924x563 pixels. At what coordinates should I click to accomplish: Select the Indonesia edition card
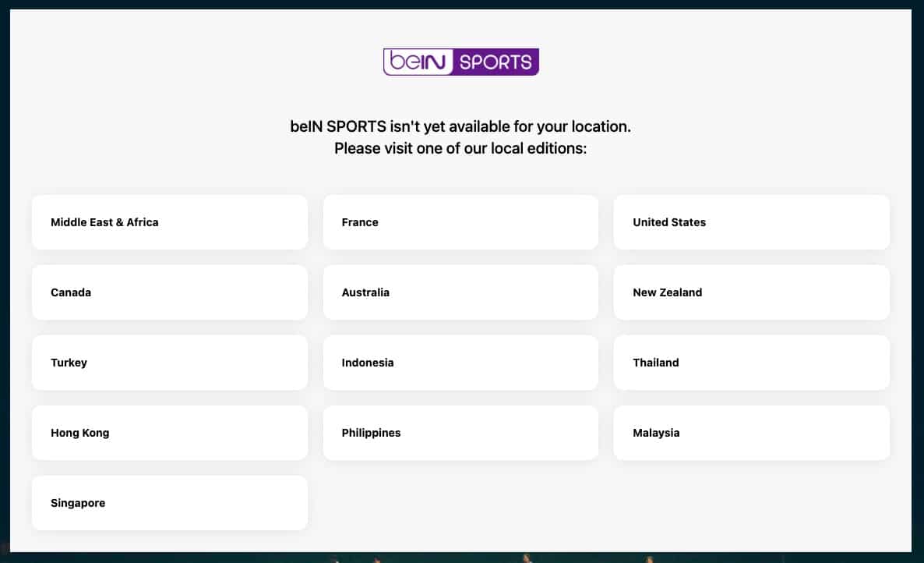coord(460,363)
